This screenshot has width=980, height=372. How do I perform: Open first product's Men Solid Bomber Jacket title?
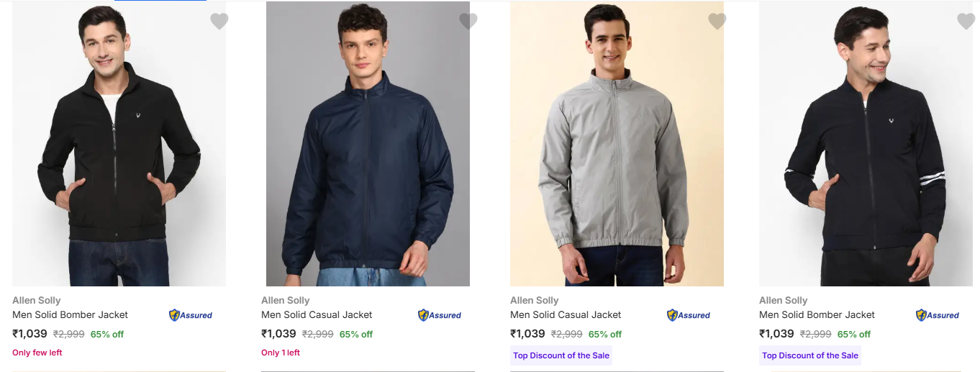click(x=70, y=314)
